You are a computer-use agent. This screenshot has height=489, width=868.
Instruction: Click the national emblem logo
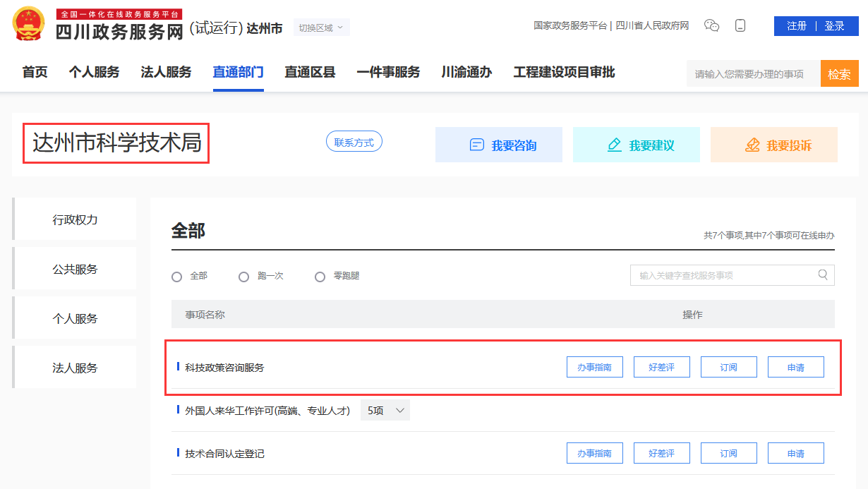pos(28,24)
